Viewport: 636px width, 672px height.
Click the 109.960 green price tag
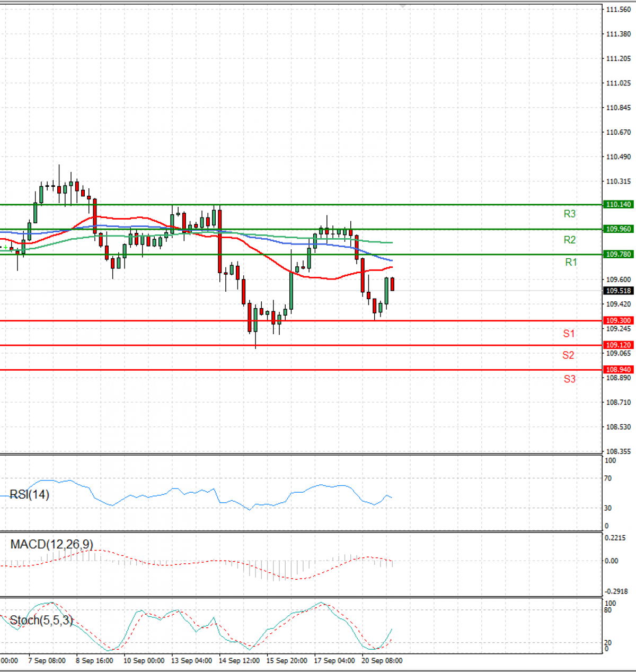[619, 229]
